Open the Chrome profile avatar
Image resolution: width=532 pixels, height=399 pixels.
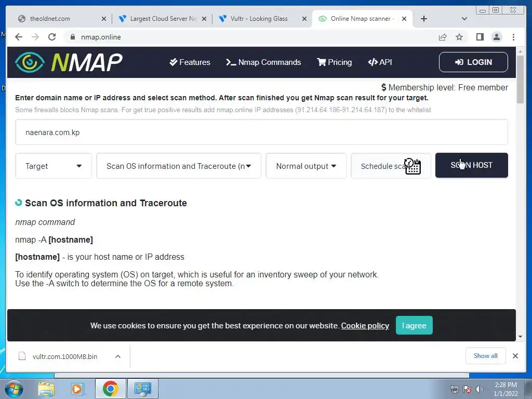[497, 37]
